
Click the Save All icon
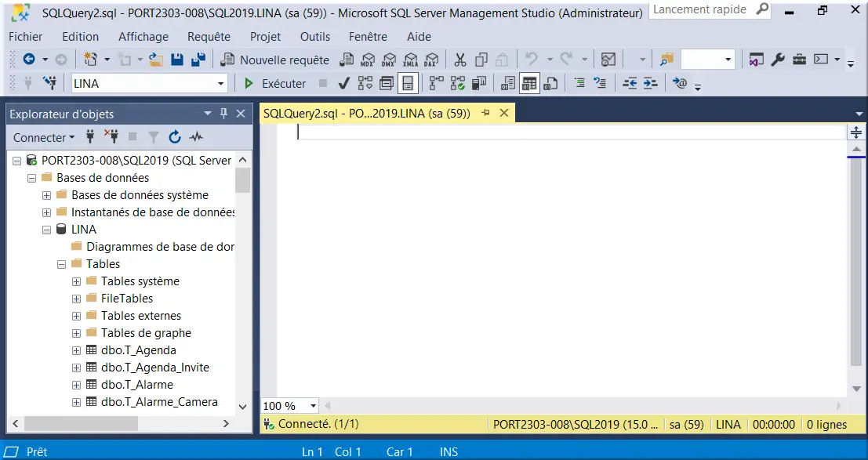click(x=198, y=60)
